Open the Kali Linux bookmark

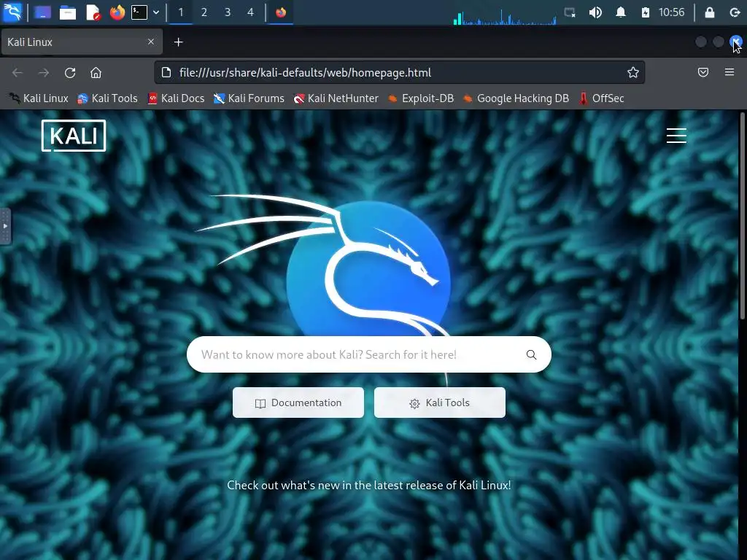tap(39, 98)
